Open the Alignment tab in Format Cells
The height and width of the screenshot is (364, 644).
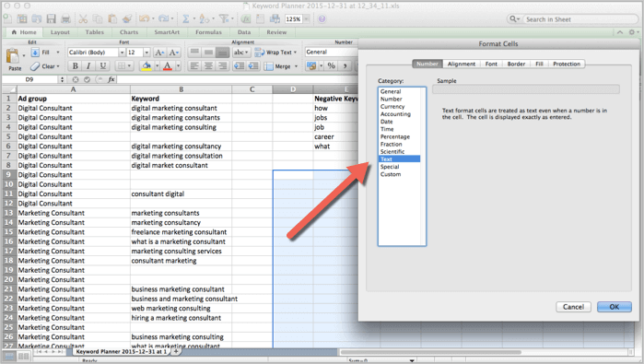(462, 64)
